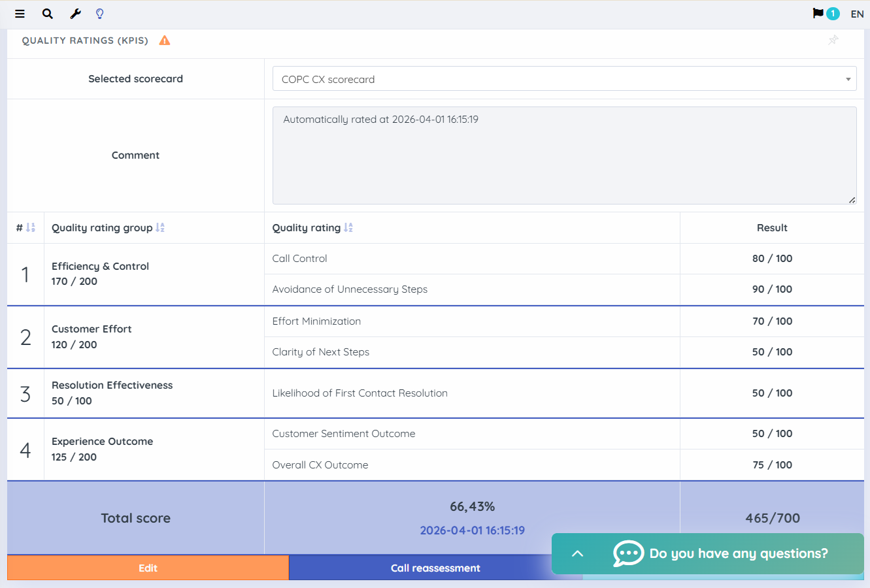
Task: Click 'Do you have any questions?' text
Action: [x=739, y=553]
